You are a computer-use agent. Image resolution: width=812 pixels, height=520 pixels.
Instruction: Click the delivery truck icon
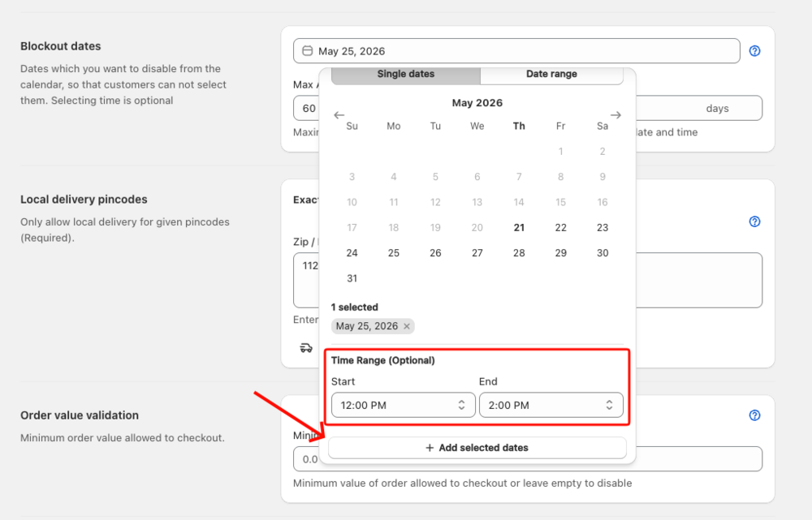pos(306,348)
